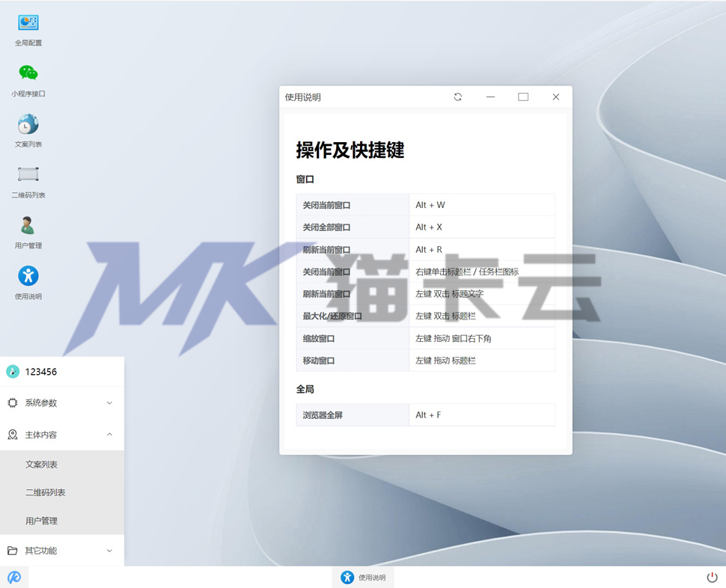The width and height of the screenshot is (726, 588).
Task: Click the 使用说明 window title text
Action: [x=303, y=97]
